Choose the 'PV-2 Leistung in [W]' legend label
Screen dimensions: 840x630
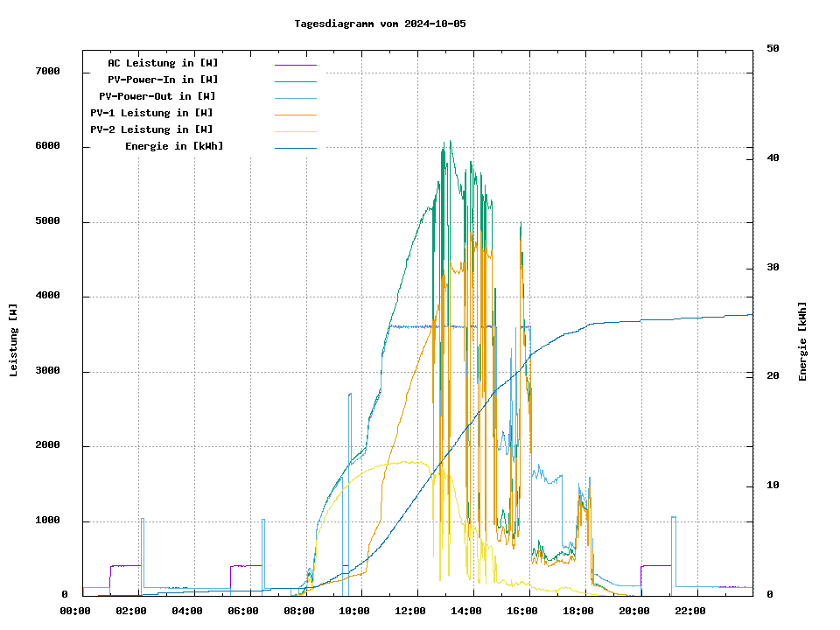151,129
